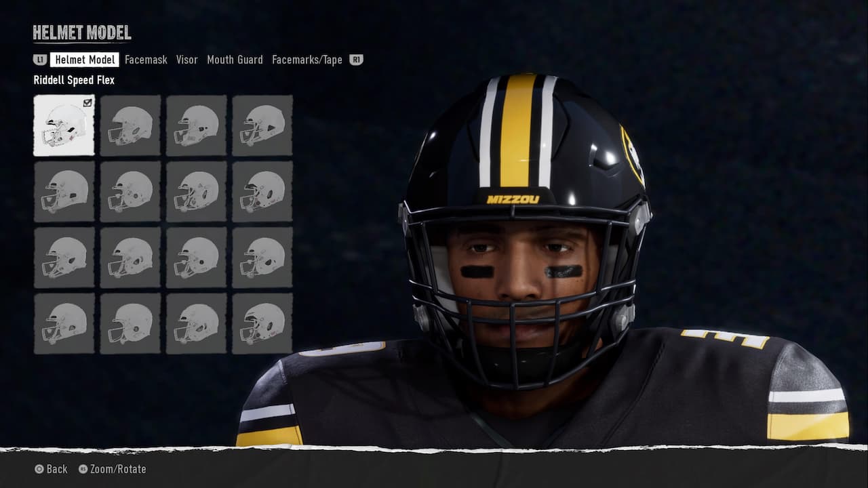Click the Helmet Model tab
Viewport: 868px width, 488px height.
point(85,60)
